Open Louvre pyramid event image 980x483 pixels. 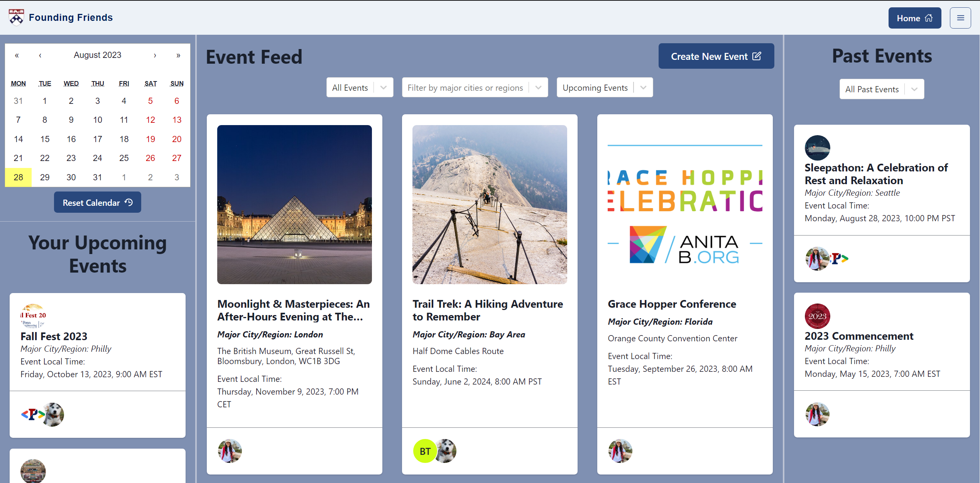[294, 205]
